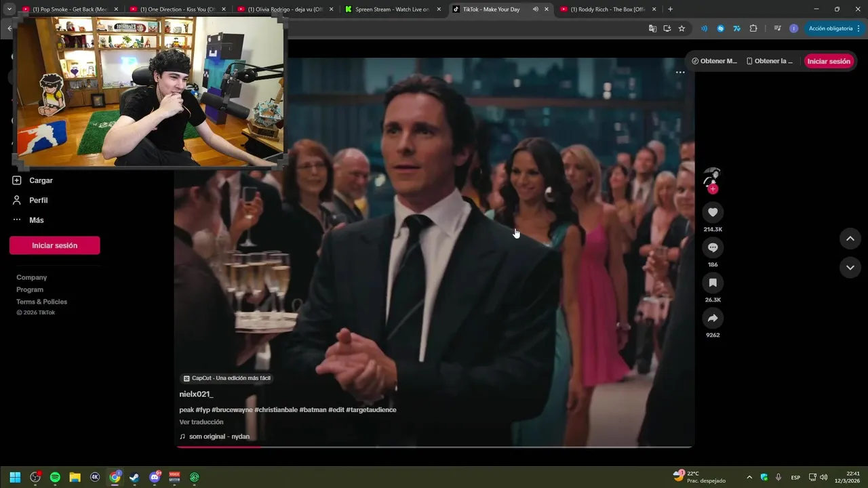868x488 pixels.
Task: Open the nielx021_ creator profile link
Action: (x=196, y=394)
